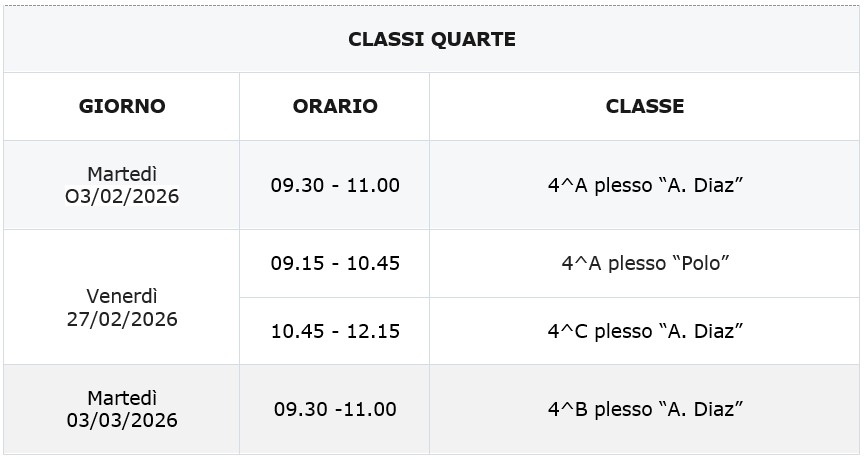Screen dimensions: 866x460
Task: Click the CLASSI QUARTE table title
Action: pyautogui.click(x=432, y=40)
